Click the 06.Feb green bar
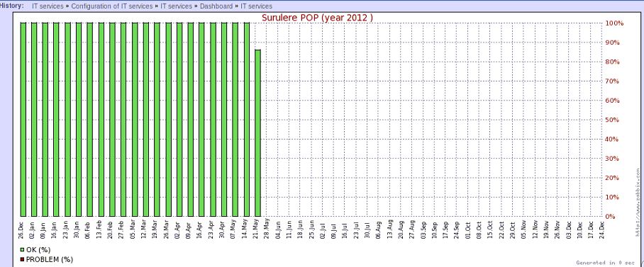 coord(90,120)
